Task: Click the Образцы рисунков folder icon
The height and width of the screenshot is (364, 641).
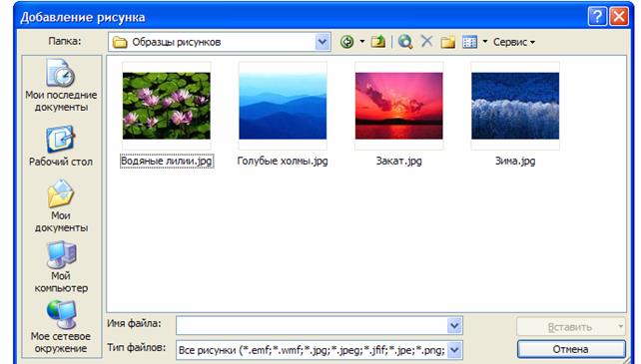Action: (x=120, y=42)
